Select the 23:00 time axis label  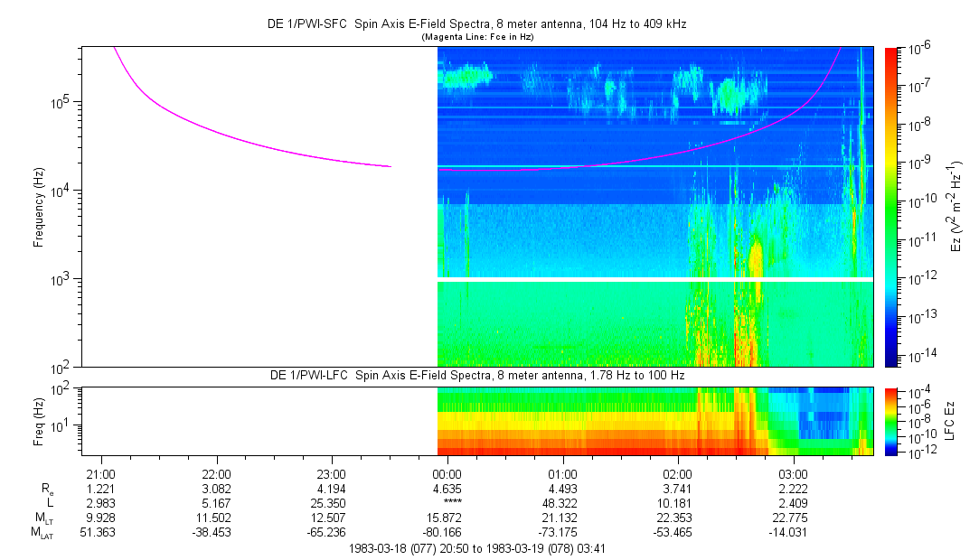pyautogui.click(x=332, y=474)
